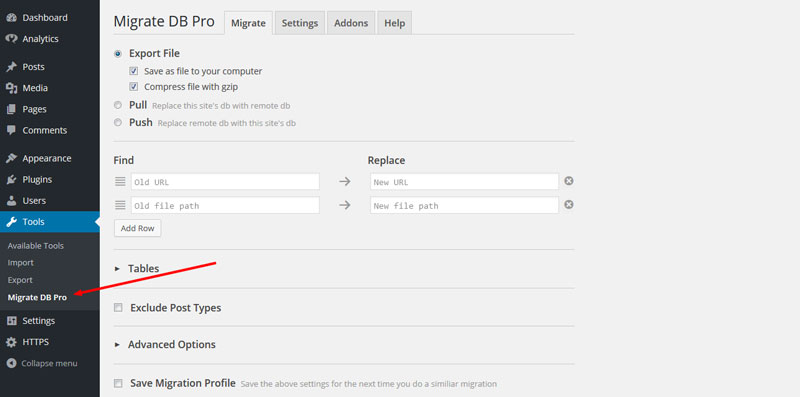This screenshot has width=800, height=397.
Task: Uncheck Save as file to your computer
Action: [x=134, y=71]
